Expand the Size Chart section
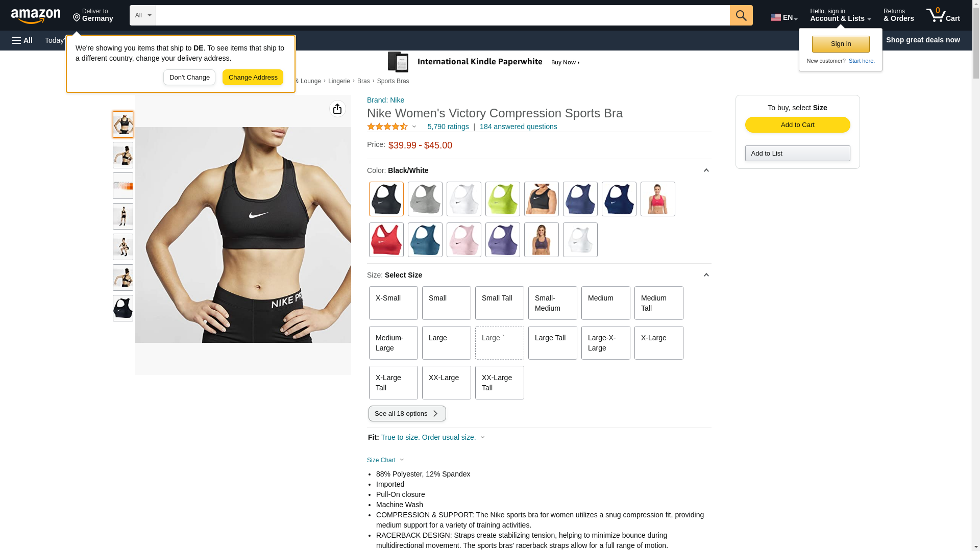 click(x=385, y=460)
